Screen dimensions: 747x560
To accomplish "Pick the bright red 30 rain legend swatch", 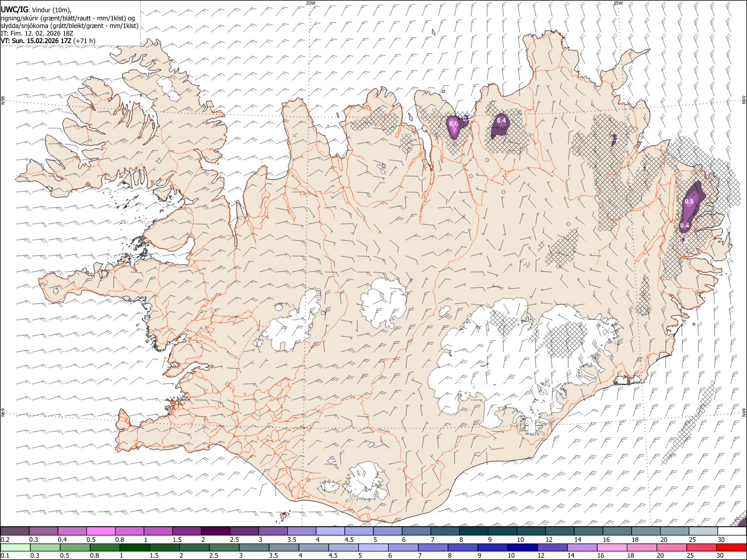I will (731, 547).
